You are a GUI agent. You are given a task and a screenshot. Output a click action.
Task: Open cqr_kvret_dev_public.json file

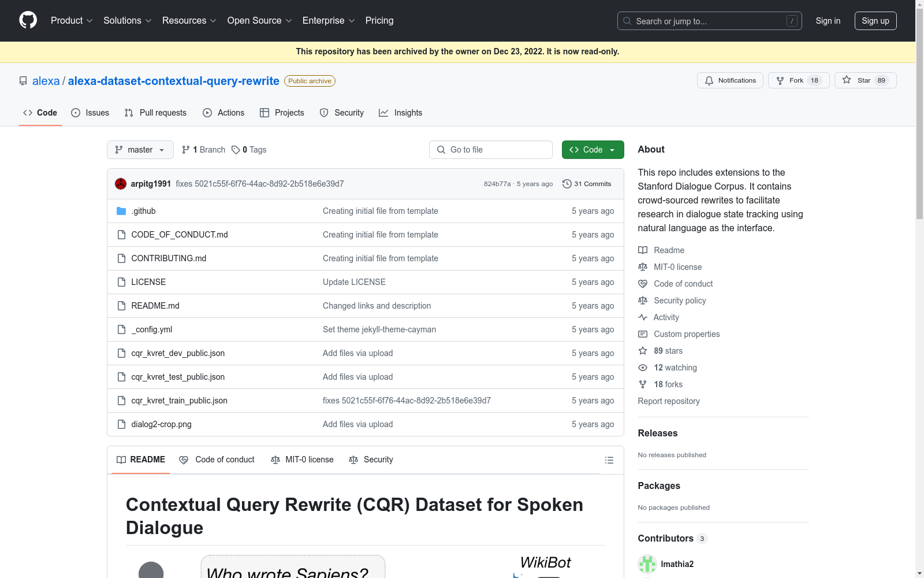(178, 353)
